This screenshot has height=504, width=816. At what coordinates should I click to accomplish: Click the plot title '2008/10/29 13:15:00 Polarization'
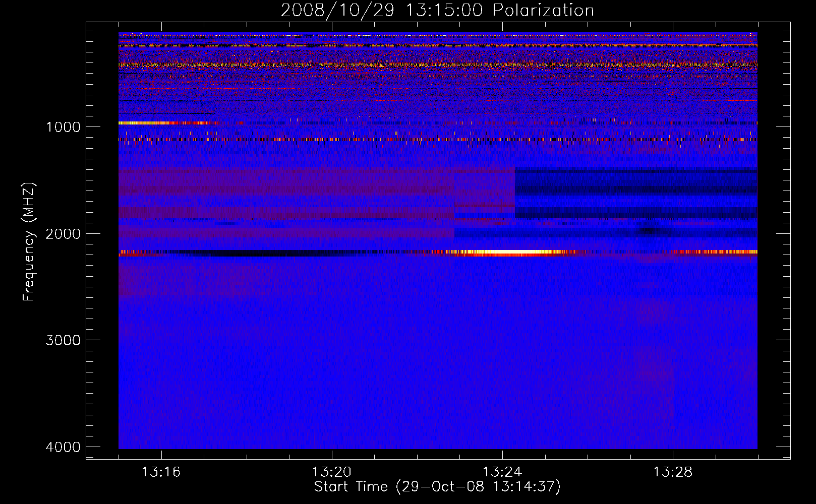click(437, 10)
